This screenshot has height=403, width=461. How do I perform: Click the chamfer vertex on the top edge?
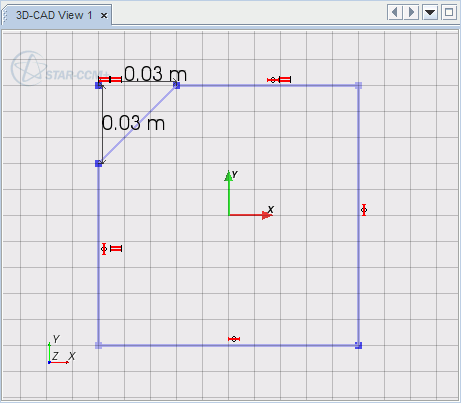(x=177, y=86)
